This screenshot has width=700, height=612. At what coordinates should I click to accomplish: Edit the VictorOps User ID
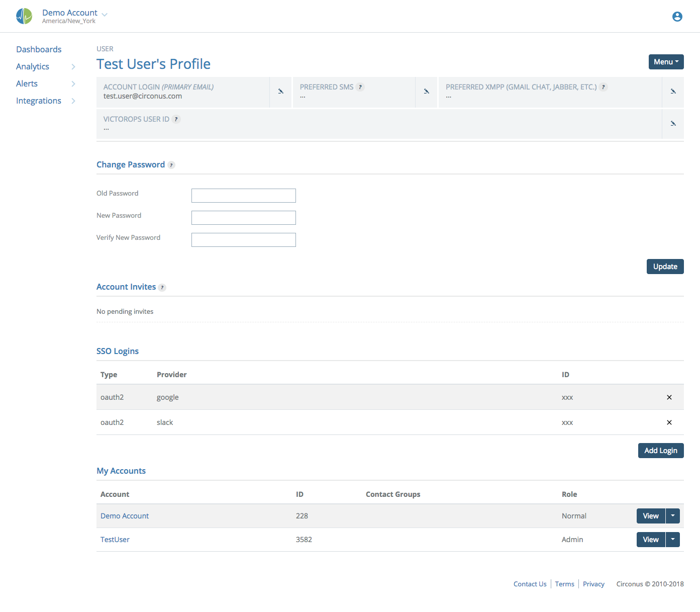pyautogui.click(x=673, y=124)
